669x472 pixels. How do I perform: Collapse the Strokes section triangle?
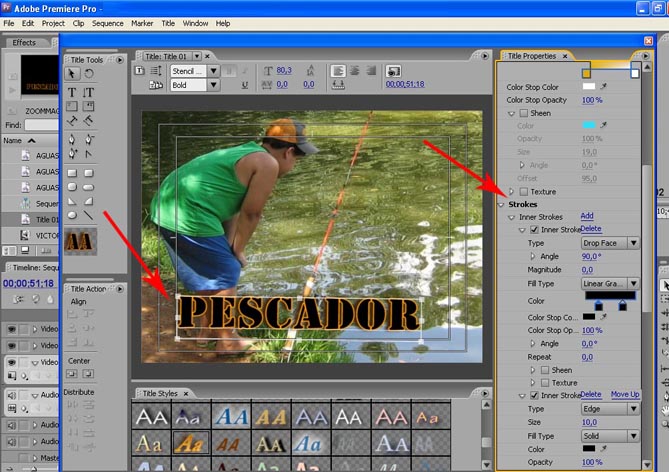click(x=502, y=204)
